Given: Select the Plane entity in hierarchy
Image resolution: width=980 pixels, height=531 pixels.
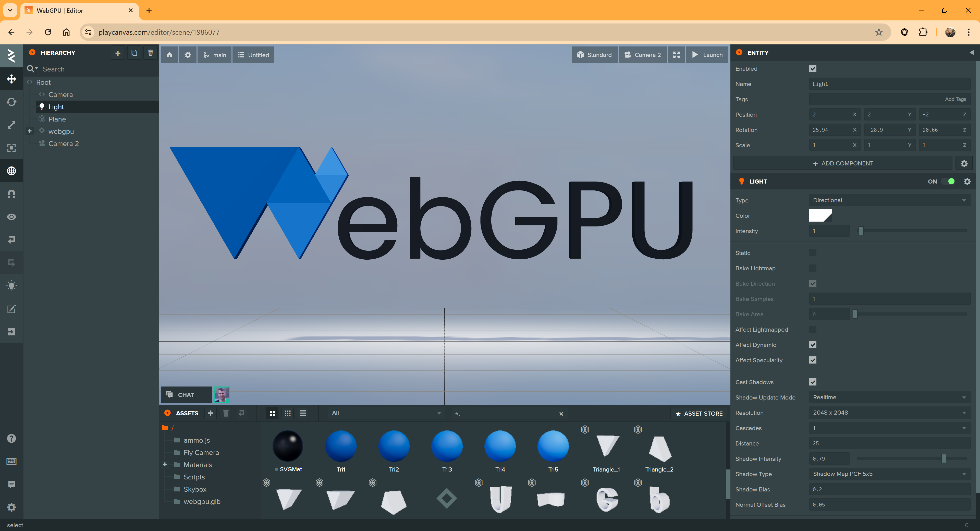Looking at the screenshot, I should (x=57, y=119).
